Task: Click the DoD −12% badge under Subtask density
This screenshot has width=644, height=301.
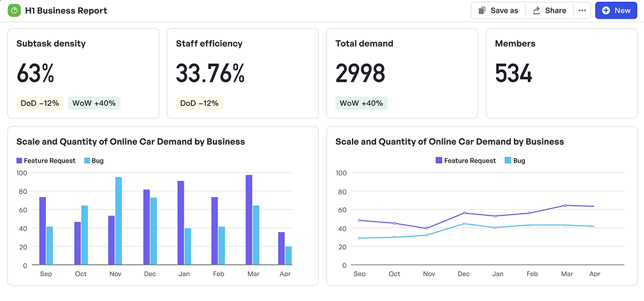Action: pos(40,103)
